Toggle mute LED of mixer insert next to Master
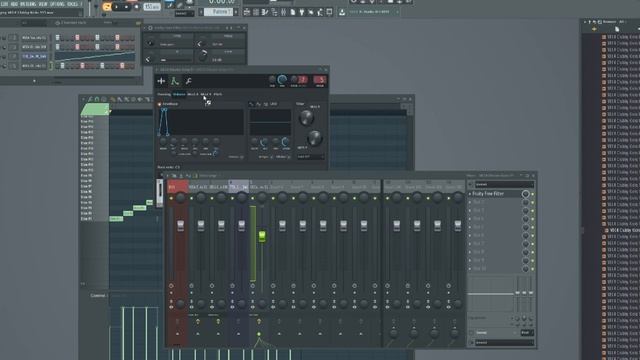640x360 pixels. coord(191,198)
